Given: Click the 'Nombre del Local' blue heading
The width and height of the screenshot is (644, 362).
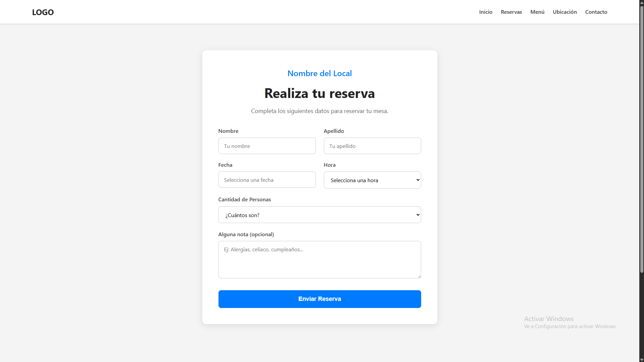Looking at the screenshot, I should pos(319,73).
